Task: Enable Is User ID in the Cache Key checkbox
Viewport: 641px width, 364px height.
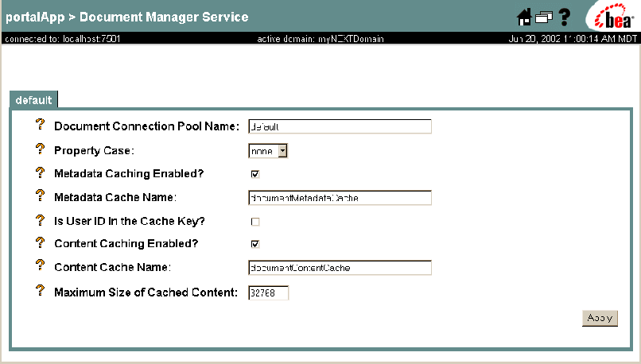Action: click(255, 222)
